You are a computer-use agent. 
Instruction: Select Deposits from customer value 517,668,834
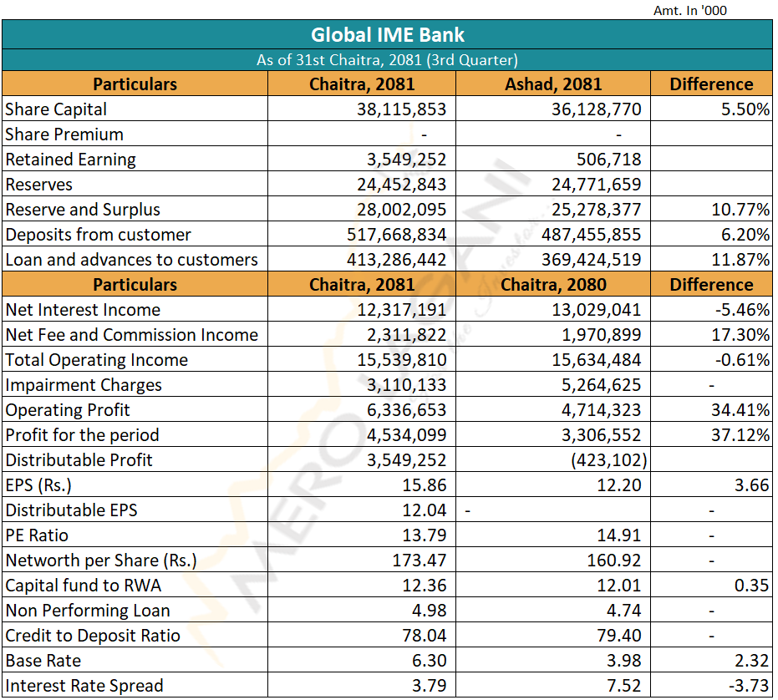(397, 235)
